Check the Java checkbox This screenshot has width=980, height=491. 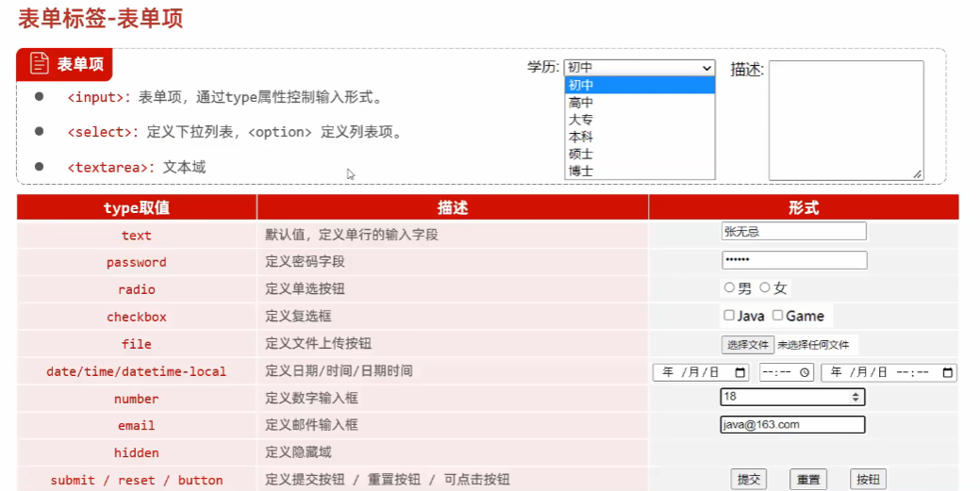[x=729, y=315]
